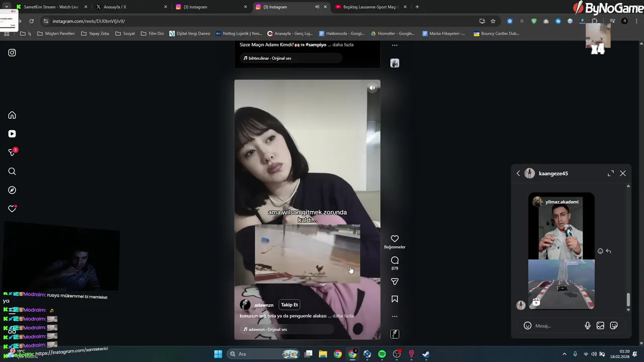Open sticker picker in the chat
Viewport: 644px width, 362px height.
tap(614, 326)
